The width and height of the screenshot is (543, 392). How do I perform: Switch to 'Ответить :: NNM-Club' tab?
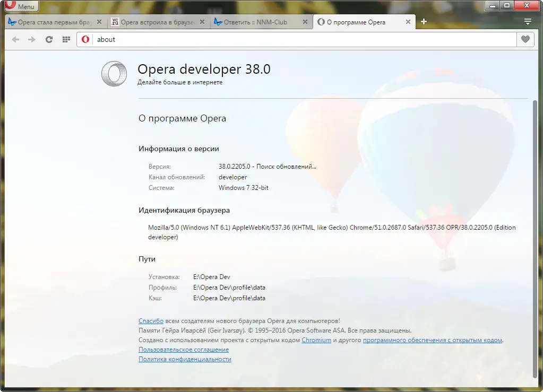pyautogui.click(x=262, y=22)
